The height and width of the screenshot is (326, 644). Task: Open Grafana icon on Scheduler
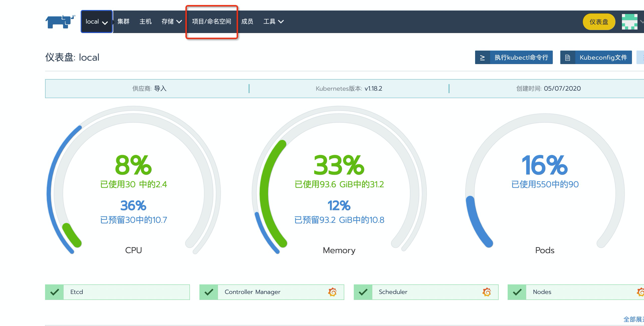pos(487,292)
